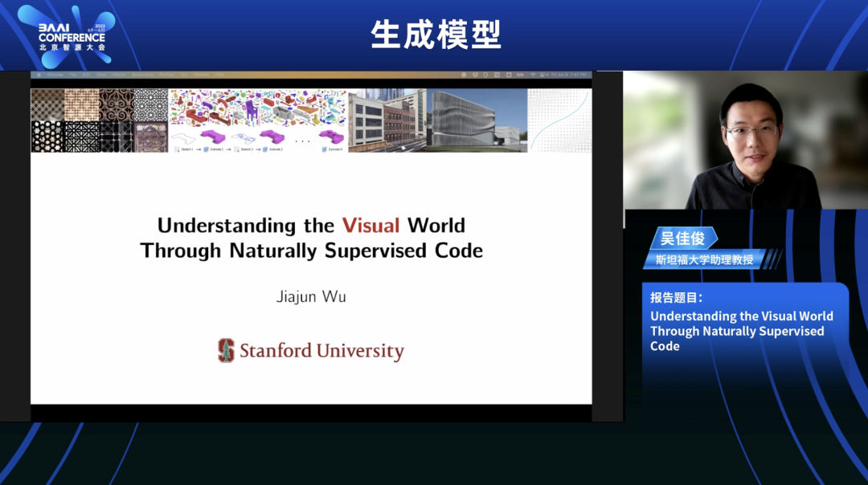The image size is (868, 485).
Task: Click the Fri Jun 9 7:47 PM clock
Action: click(568, 75)
